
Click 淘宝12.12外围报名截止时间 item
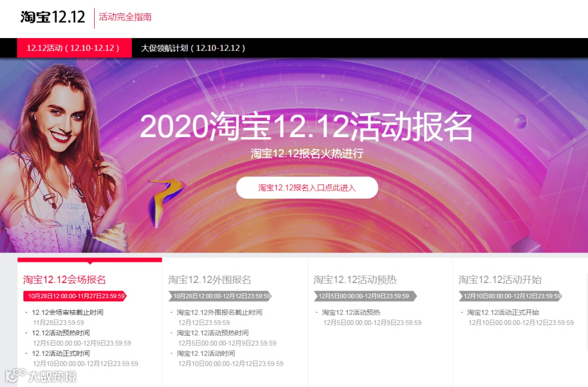click(x=219, y=312)
